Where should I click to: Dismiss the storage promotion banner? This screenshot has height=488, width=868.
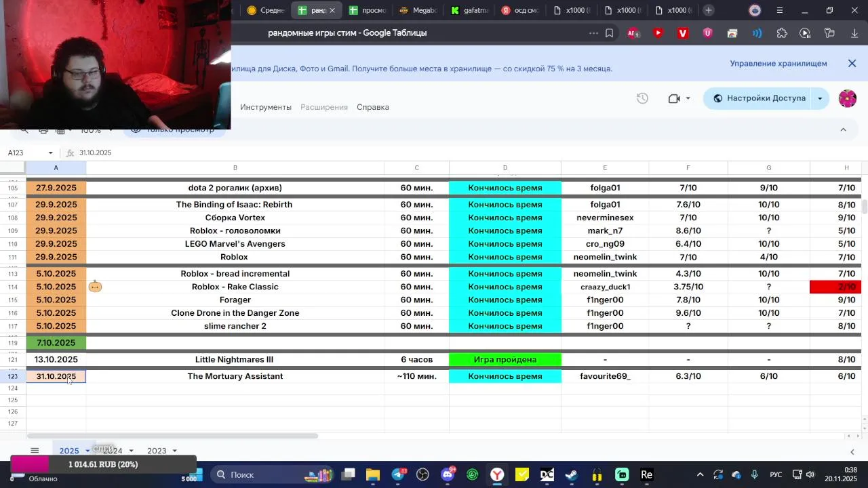tap(852, 63)
